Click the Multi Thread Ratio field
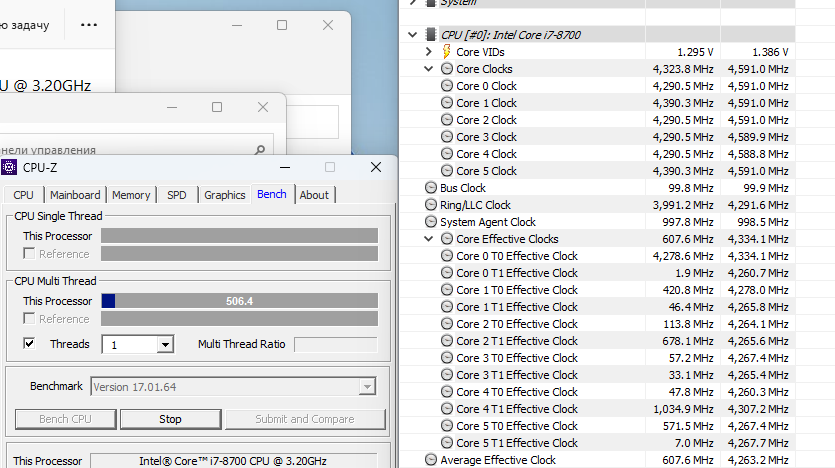Viewport: 835px width, 468px height. 335,344
